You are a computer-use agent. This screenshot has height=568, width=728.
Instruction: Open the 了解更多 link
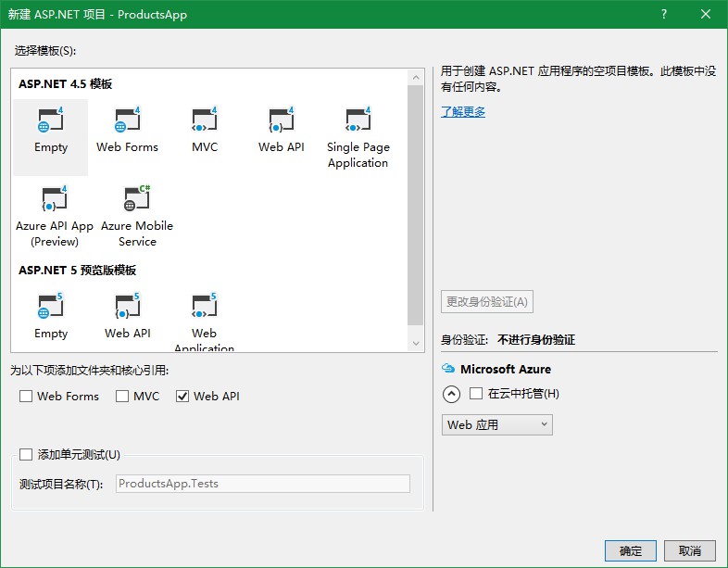463,112
